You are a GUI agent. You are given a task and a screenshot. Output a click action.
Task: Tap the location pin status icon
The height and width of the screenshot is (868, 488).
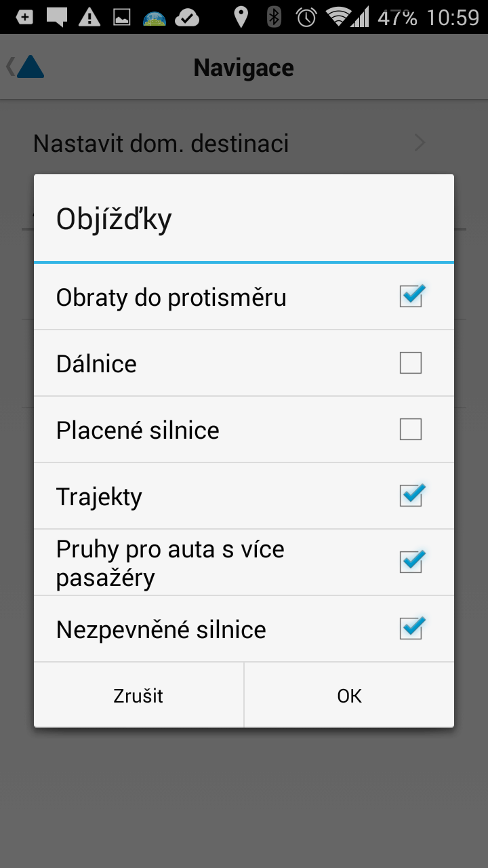[241, 17]
